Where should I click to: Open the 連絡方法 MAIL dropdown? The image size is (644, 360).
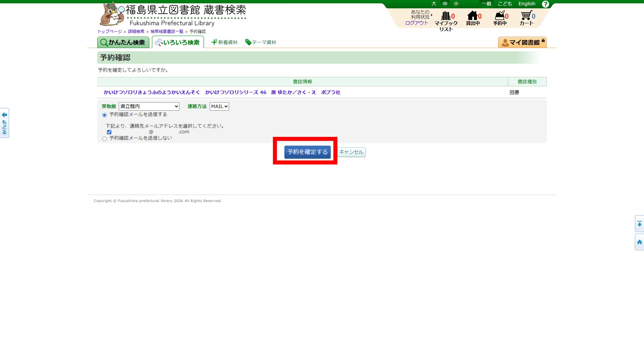point(219,106)
